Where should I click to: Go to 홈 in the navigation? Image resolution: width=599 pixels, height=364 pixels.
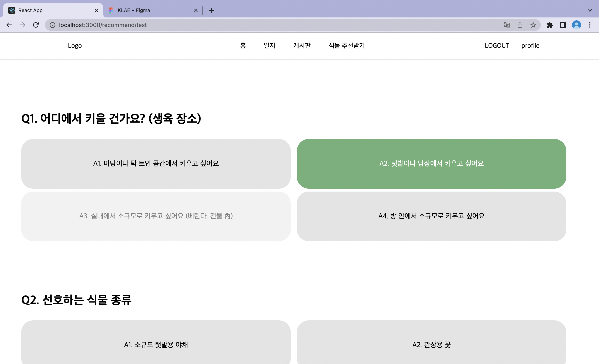[243, 45]
